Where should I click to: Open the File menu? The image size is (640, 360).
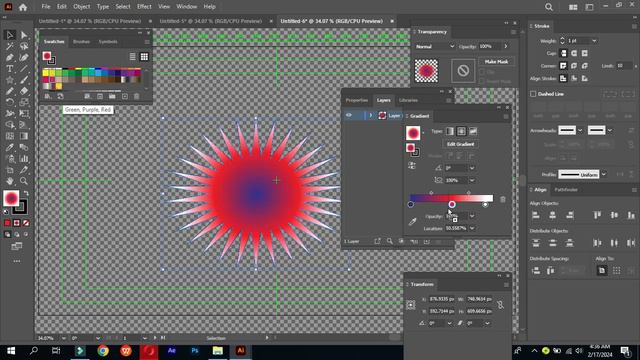[46, 7]
